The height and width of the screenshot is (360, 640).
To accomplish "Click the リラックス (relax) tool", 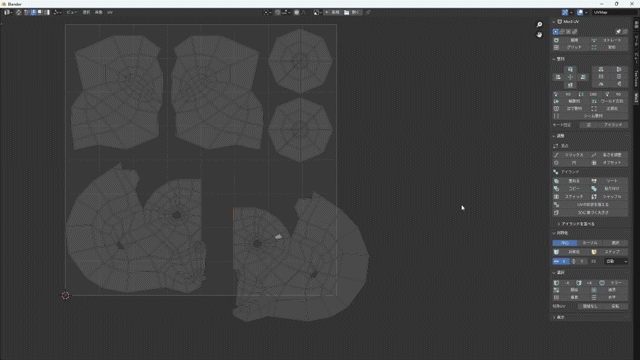I will tap(570, 155).
